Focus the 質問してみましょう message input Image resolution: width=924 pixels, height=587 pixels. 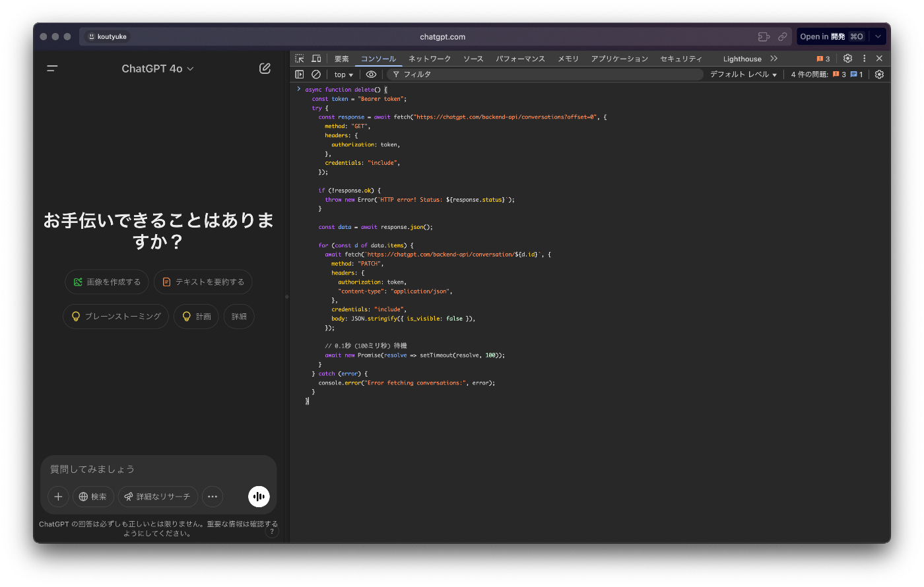(158, 469)
